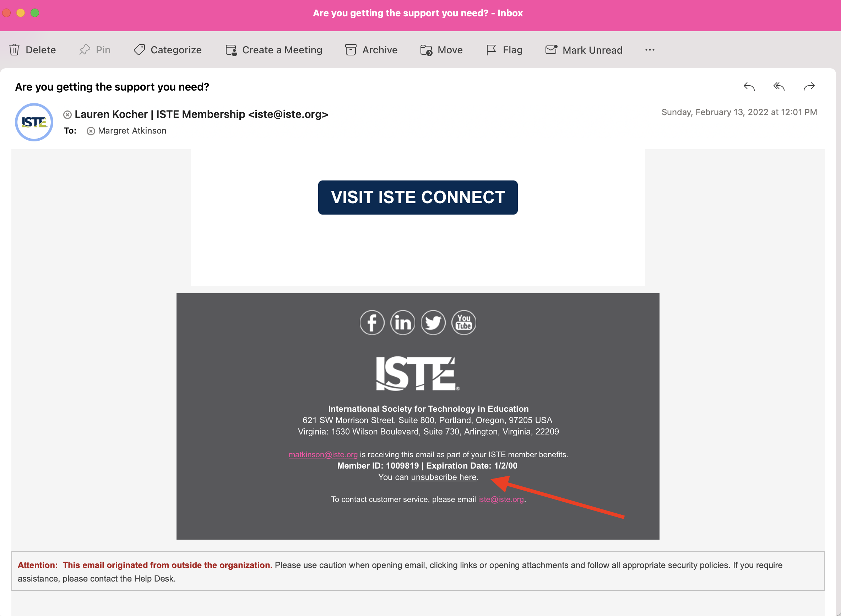Mark the email as Unread

(584, 50)
